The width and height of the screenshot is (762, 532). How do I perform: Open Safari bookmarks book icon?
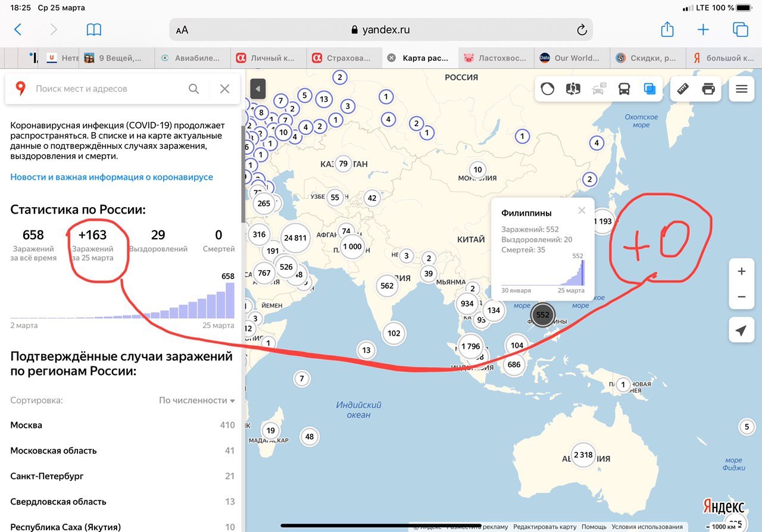(94, 30)
